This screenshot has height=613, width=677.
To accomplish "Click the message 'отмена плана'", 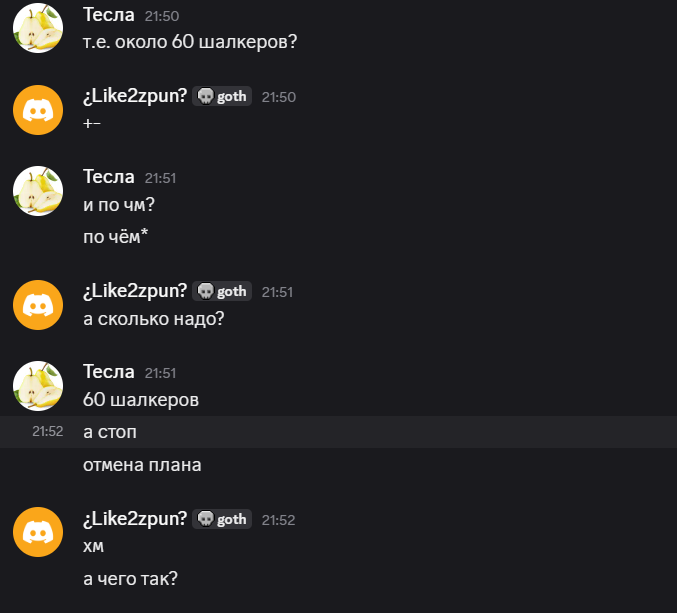I will [142, 465].
